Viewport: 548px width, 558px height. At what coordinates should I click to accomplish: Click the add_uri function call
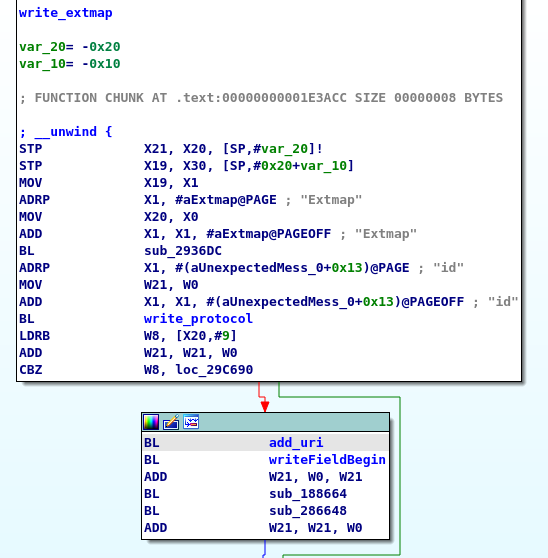point(296,443)
